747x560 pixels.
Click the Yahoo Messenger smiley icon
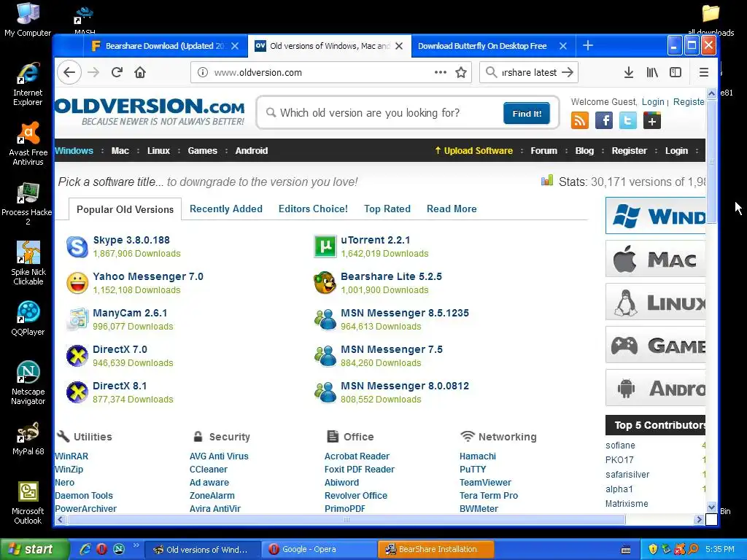[77, 283]
